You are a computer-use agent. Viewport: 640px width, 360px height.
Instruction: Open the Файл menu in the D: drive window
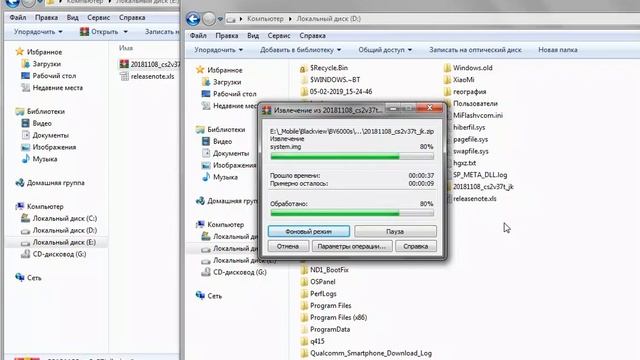[x=198, y=36]
